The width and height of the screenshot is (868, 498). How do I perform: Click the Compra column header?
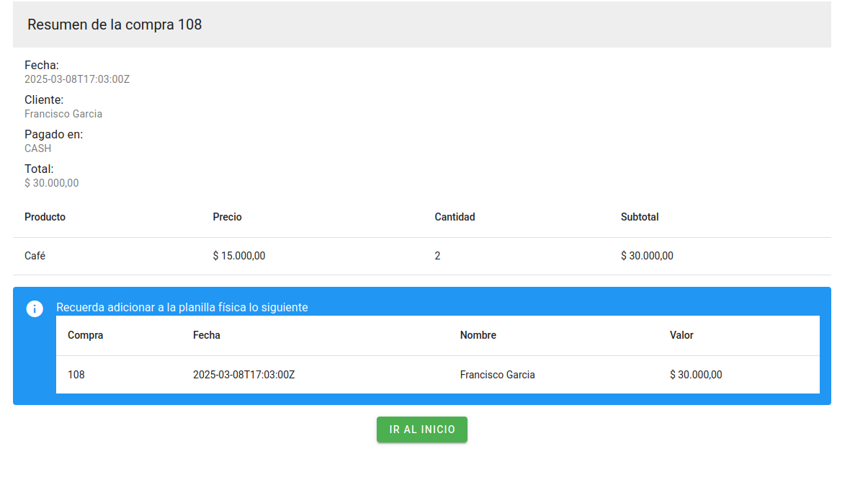click(85, 335)
